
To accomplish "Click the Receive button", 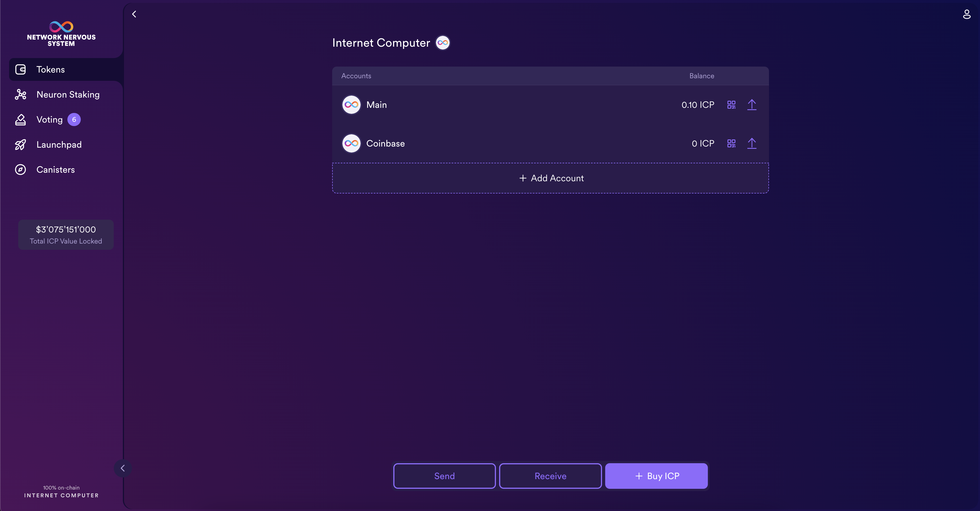I will 550,476.
